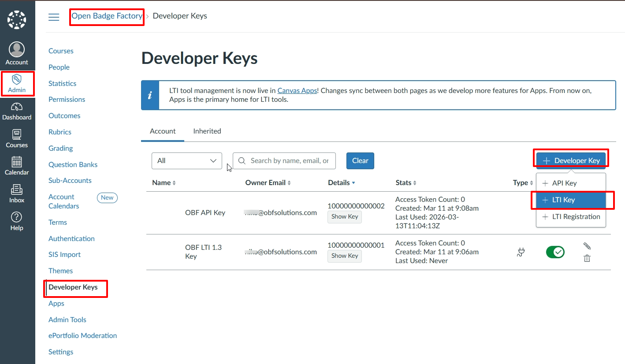Toggle the hamburger account navigation menu
The image size is (625, 364).
point(54,17)
